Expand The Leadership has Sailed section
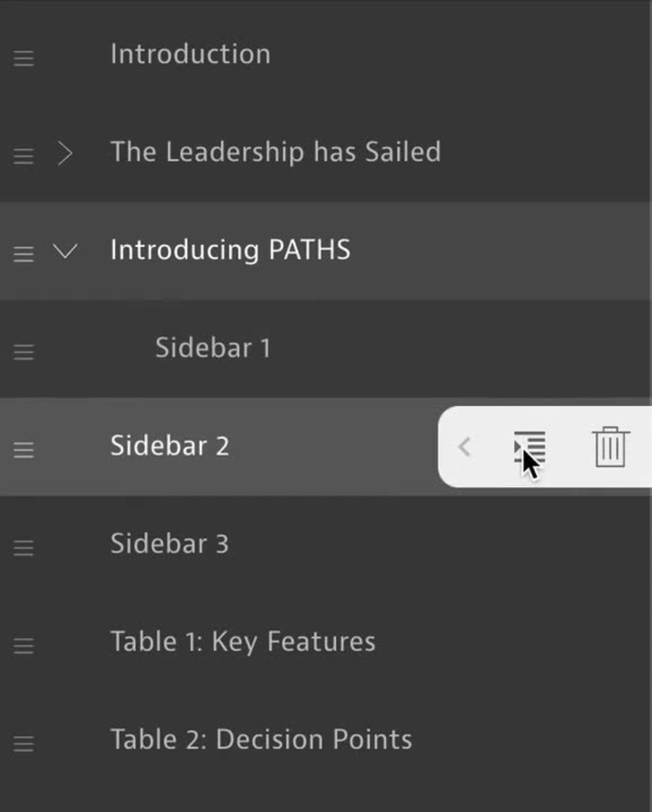Viewport: 652px width, 812px height. pyautogui.click(x=65, y=153)
